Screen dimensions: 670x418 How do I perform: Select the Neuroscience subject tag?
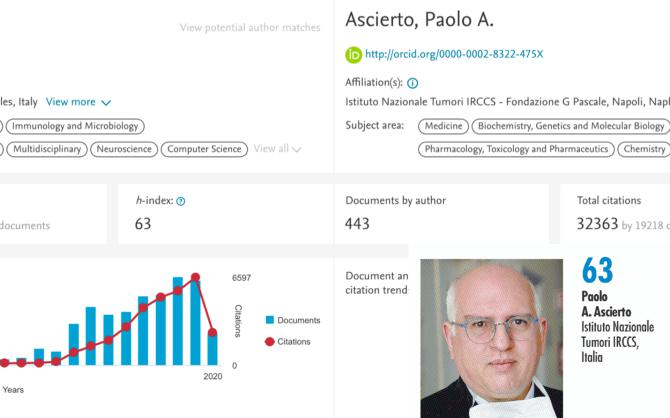(124, 149)
